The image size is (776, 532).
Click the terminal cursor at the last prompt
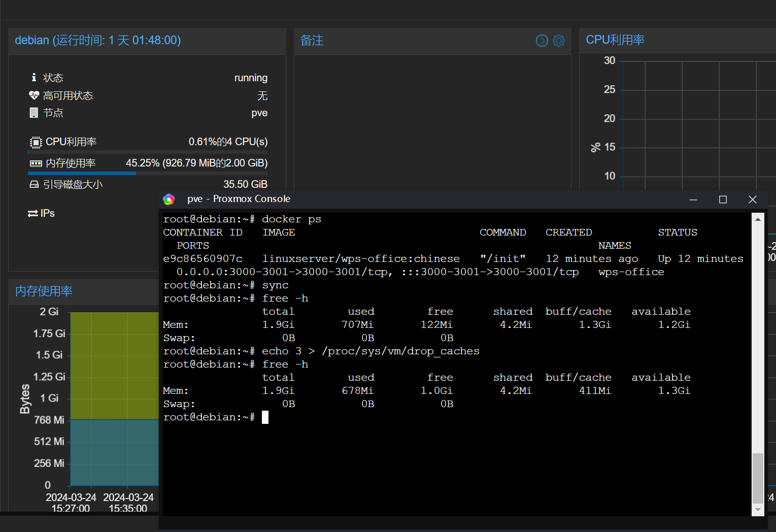point(265,417)
